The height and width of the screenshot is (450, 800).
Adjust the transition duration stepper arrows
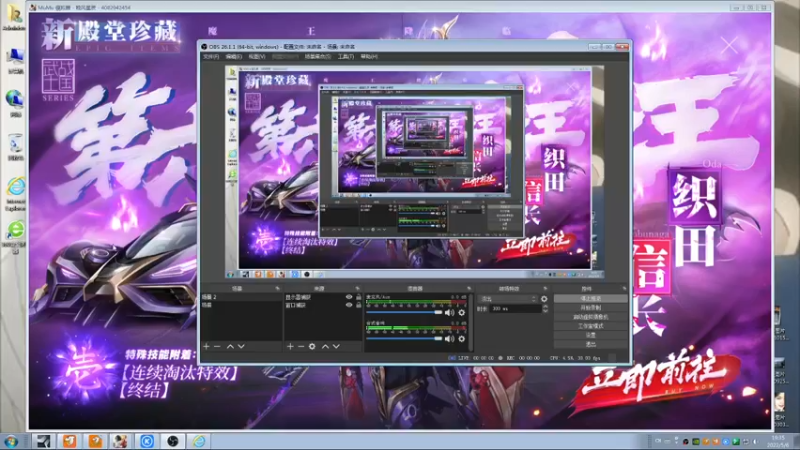tap(545, 309)
